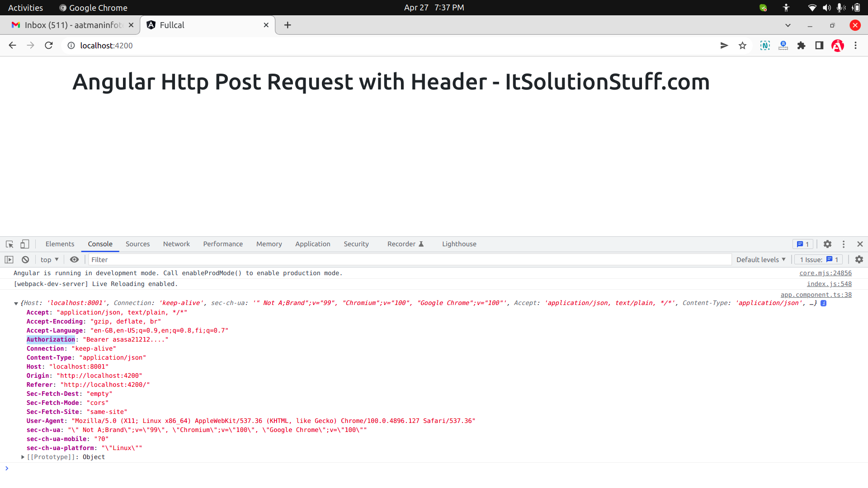Open the top frame context dropdown
This screenshot has height=488, width=868.
coord(49,259)
